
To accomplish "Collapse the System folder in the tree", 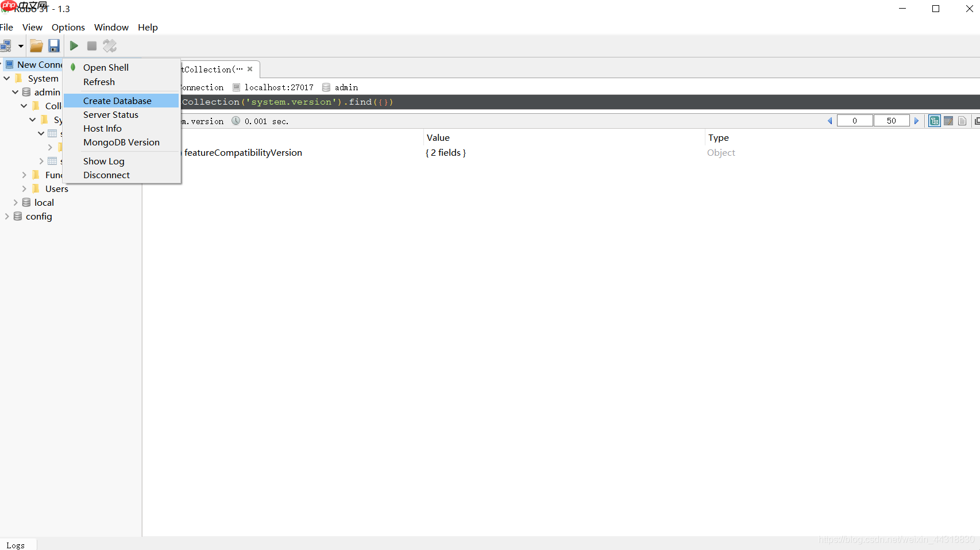I will click(7, 78).
